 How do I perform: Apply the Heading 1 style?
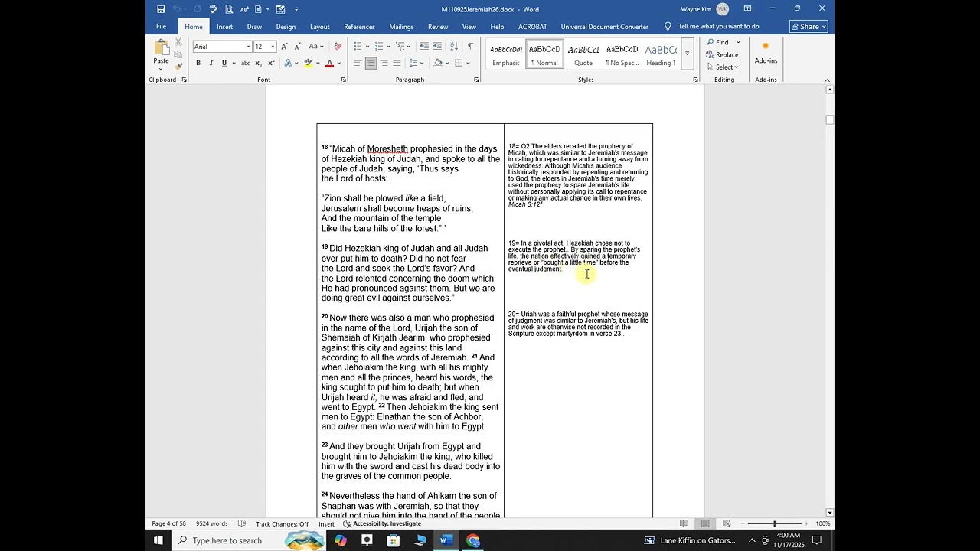pyautogui.click(x=661, y=54)
